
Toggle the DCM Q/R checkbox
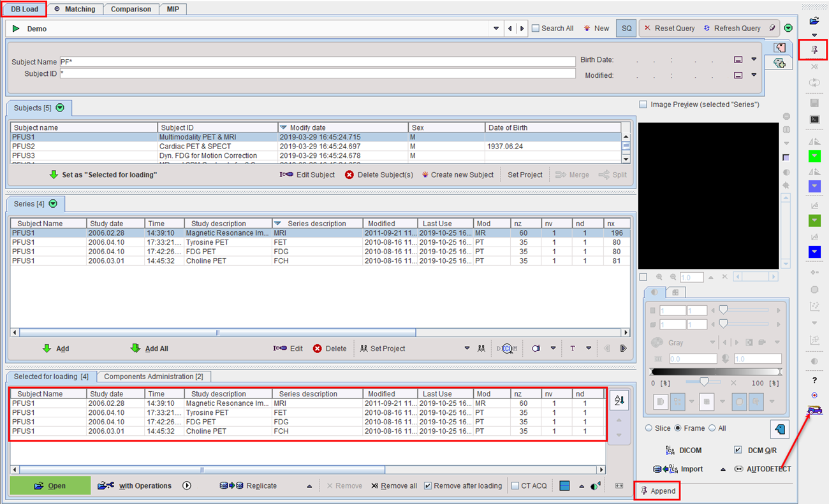(x=738, y=450)
